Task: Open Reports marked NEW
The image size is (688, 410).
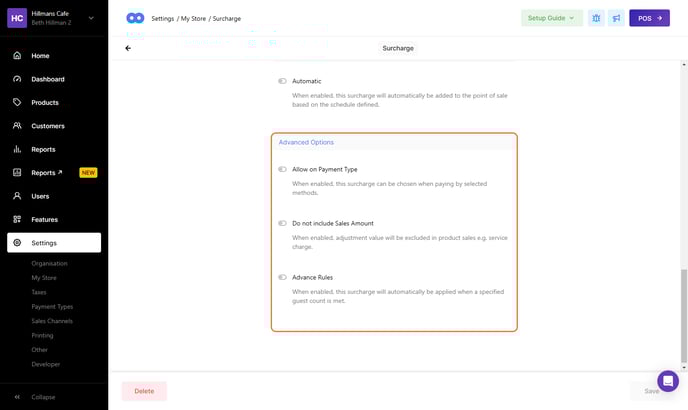Action: pyautogui.click(x=45, y=173)
